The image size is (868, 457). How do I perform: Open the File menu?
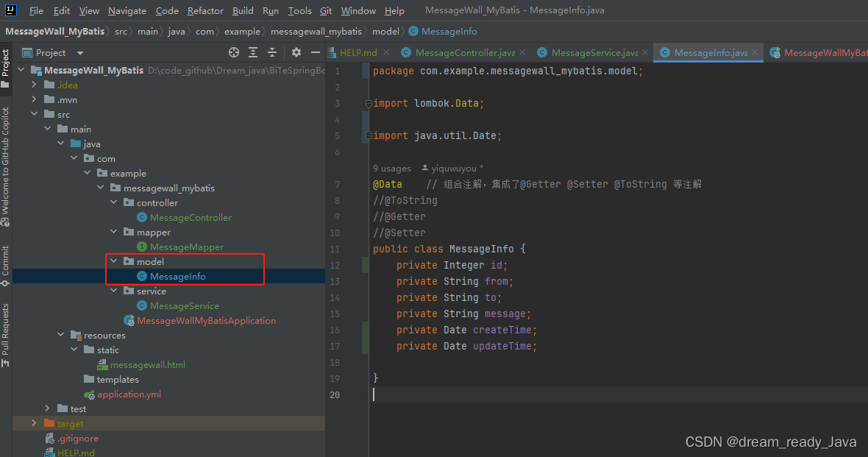pyautogui.click(x=36, y=10)
